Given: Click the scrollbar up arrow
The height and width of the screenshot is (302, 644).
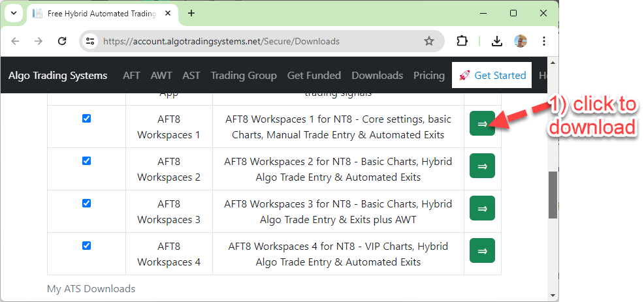Looking at the screenshot, I should pyautogui.click(x=553, y=63).
